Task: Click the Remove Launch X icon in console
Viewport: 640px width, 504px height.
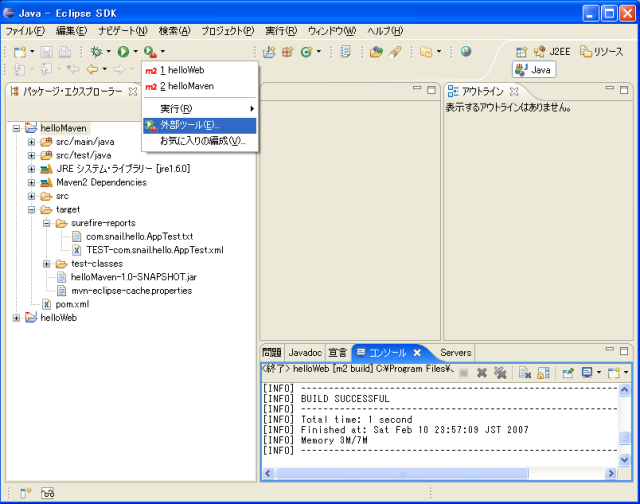Action: pos(481,372)
